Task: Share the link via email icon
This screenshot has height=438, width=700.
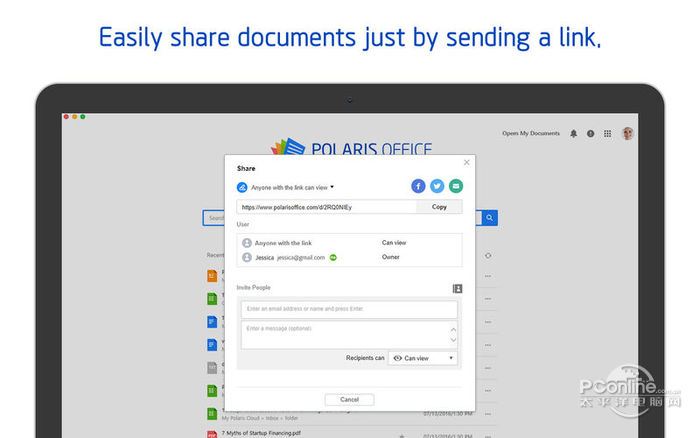Action: tap(455, 186)
